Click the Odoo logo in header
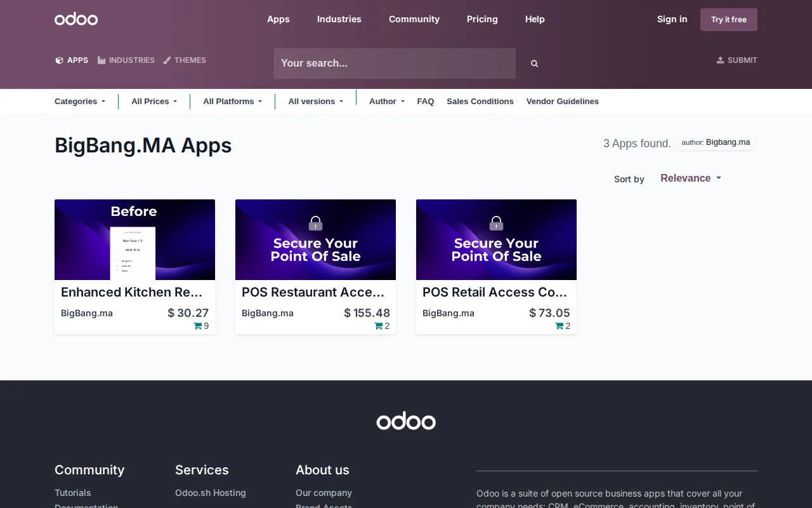The image size is (812, 508). tap(76, 19)
